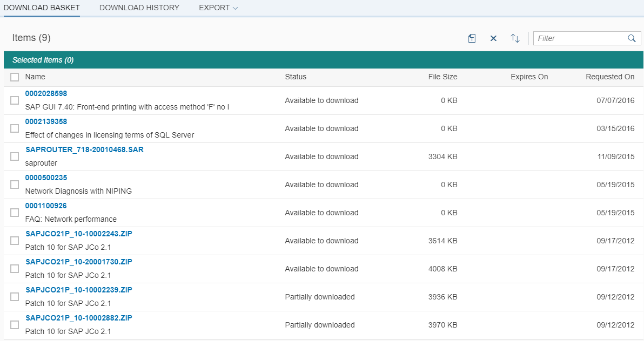Open the Download Basket tab
This screenshot has height=341, width=644.
click(42, 8)
